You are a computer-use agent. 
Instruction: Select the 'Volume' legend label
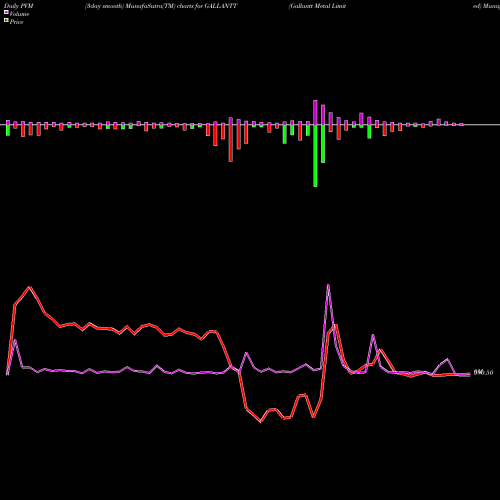19,14
